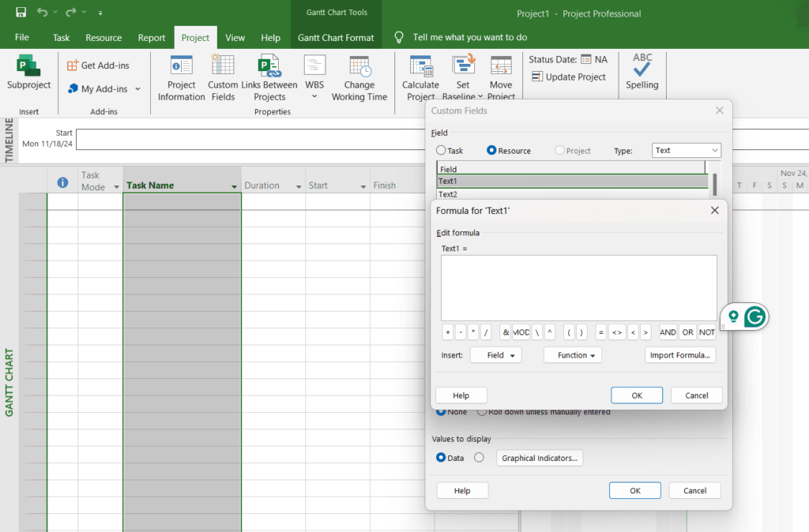Click the Links Between Projects icon
The width and height of the screenshot is (809, 532).
269,77
